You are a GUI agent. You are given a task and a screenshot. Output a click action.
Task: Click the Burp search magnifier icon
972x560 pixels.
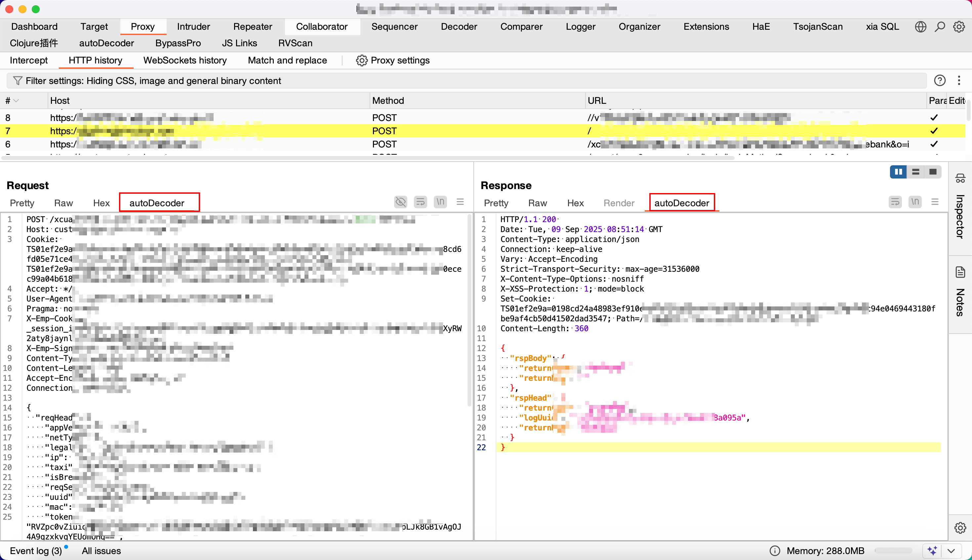coord(940,26)
